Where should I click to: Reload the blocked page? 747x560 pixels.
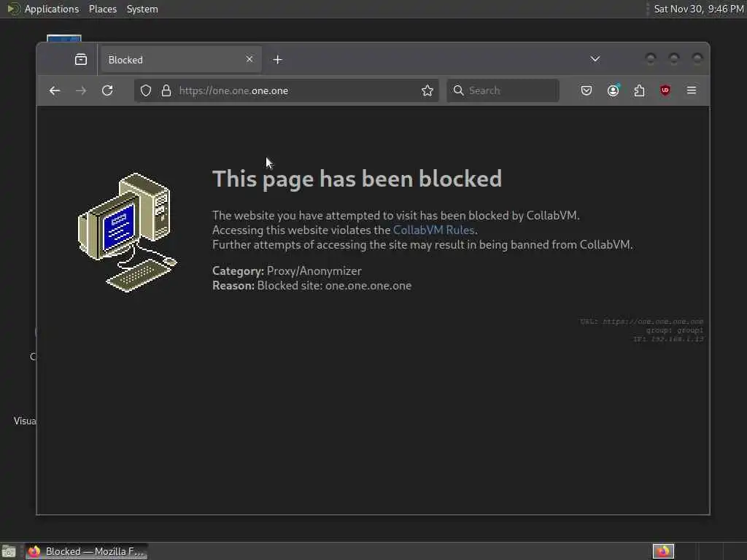point(108,90)
